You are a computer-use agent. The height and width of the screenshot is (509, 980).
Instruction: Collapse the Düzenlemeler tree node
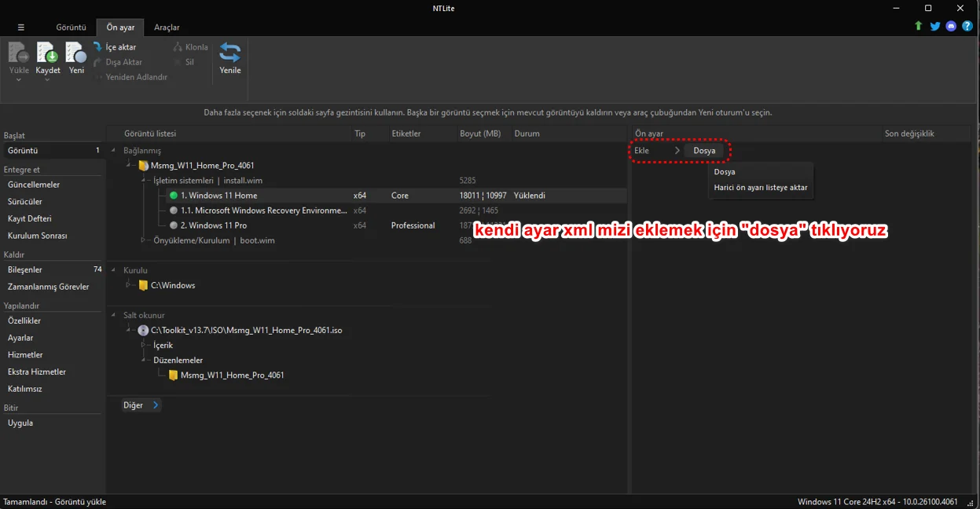pyautogui.click(x=144, y=361)
